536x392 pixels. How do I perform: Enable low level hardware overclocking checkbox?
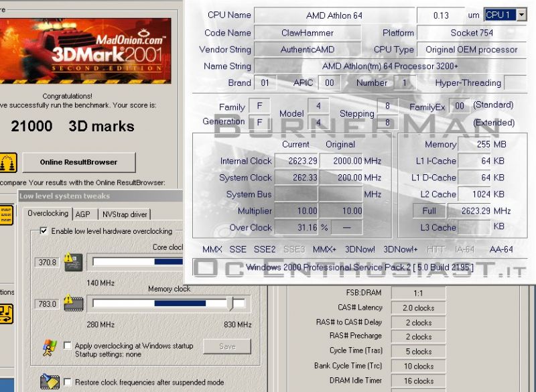[44, 231]
